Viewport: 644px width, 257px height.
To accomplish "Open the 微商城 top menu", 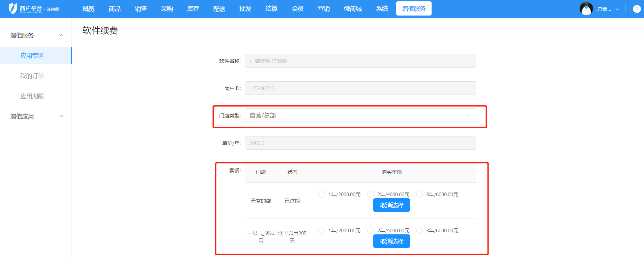I will pyautogui.click(x=353, y=9).
